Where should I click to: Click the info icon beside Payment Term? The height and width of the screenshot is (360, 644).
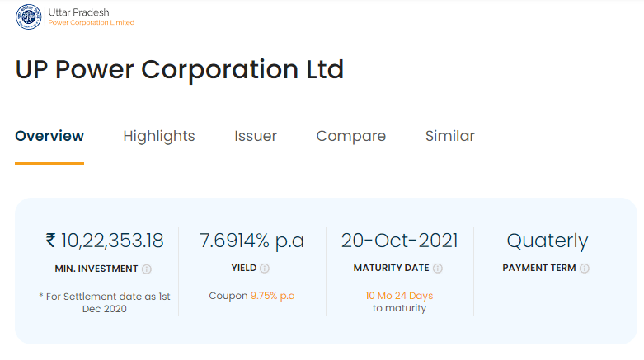(x=585, y=269)
